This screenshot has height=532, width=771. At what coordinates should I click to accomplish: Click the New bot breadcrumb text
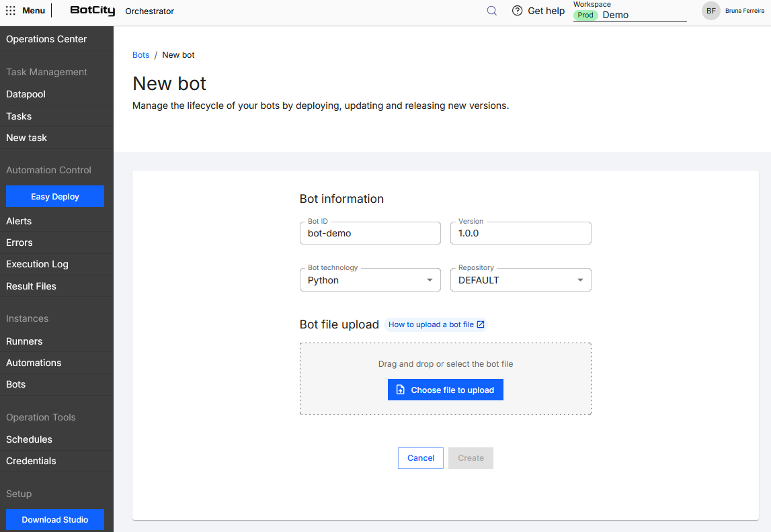tap(178, 55)
